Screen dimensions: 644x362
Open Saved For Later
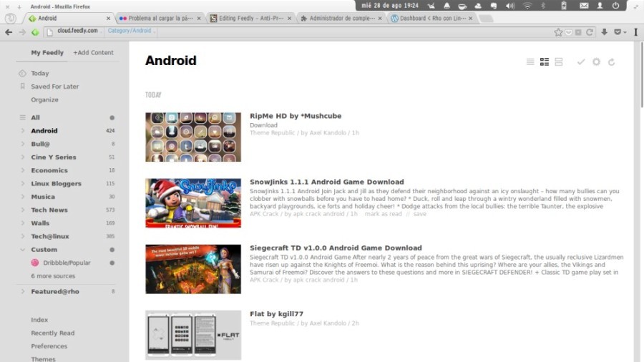[x=54, y=87]
